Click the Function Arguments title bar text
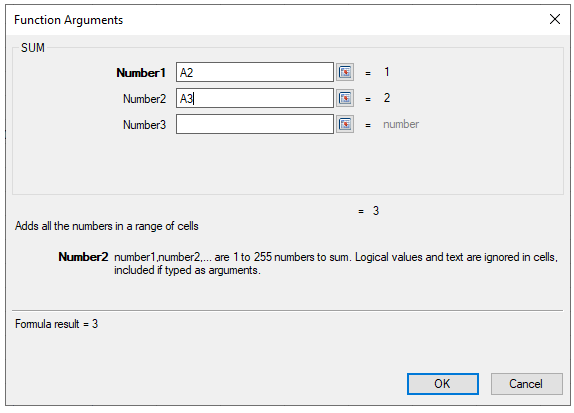This screenshot has width=574, height=413. 68,20
